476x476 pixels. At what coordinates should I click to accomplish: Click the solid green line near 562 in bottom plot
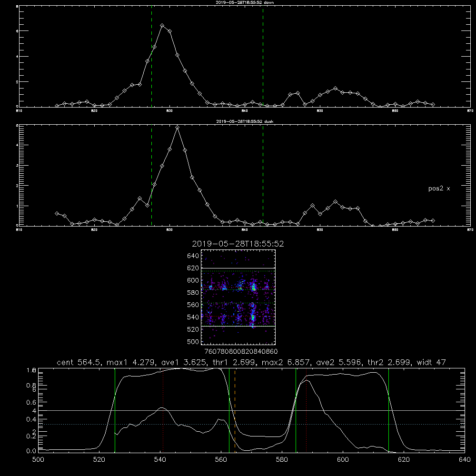click(229, 410)
